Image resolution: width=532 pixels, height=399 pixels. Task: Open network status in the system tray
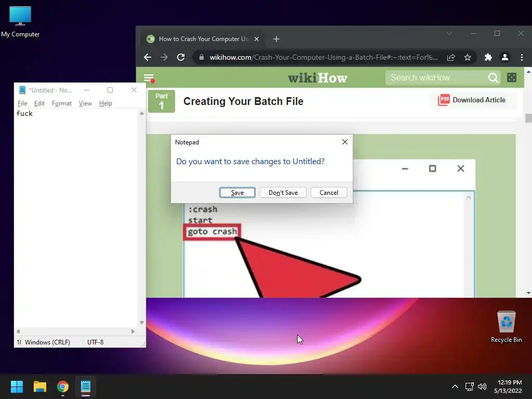tap(470, 387)
